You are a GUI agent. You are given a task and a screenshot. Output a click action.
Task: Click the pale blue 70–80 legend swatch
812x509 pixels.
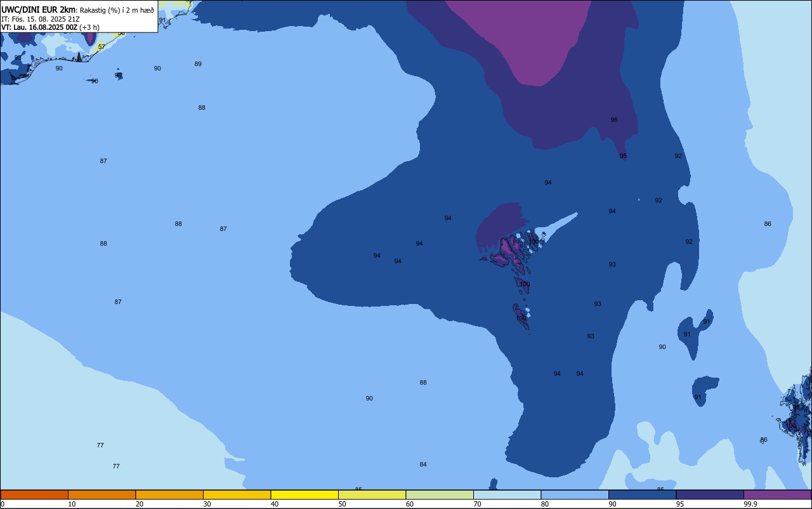tap(507, 494)
